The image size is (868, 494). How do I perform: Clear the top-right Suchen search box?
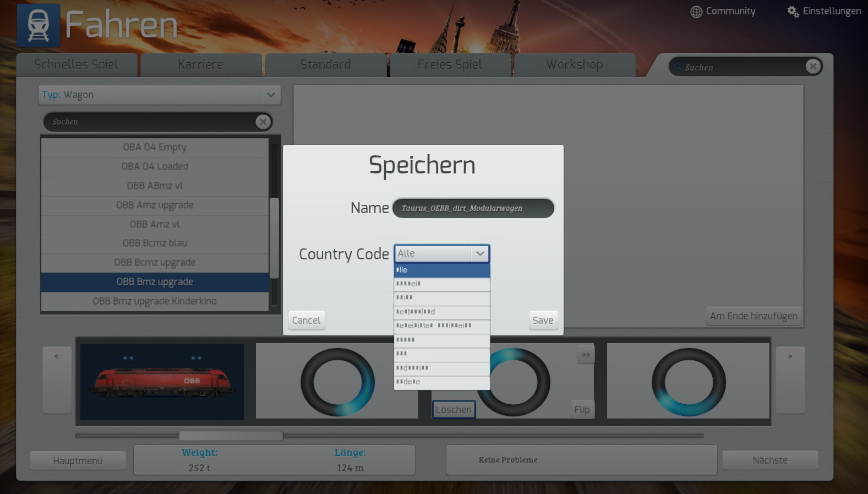tap(813, 67)
